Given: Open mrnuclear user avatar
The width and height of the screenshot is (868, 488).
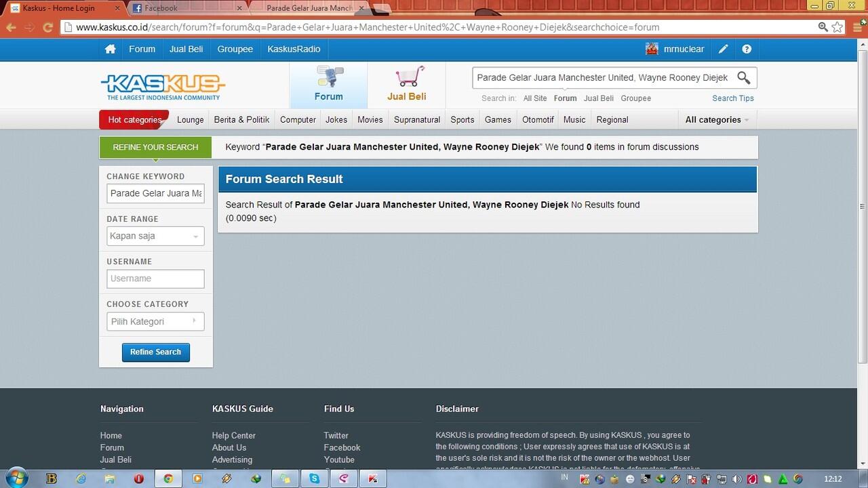Looking at the screenshot, I should pos(652,49).
